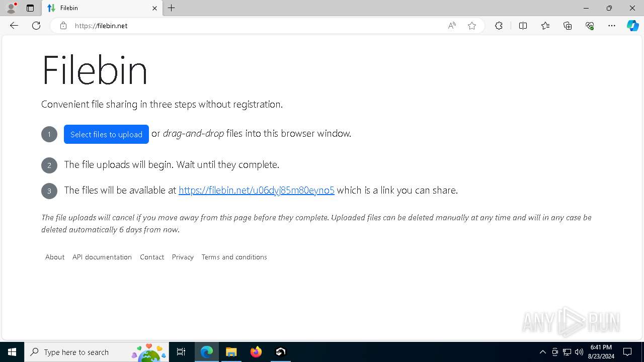Image resolution: width=644 pixels, height=362 pixels.
Task: Open the notification center icon
Action: (x=627, y=352)
